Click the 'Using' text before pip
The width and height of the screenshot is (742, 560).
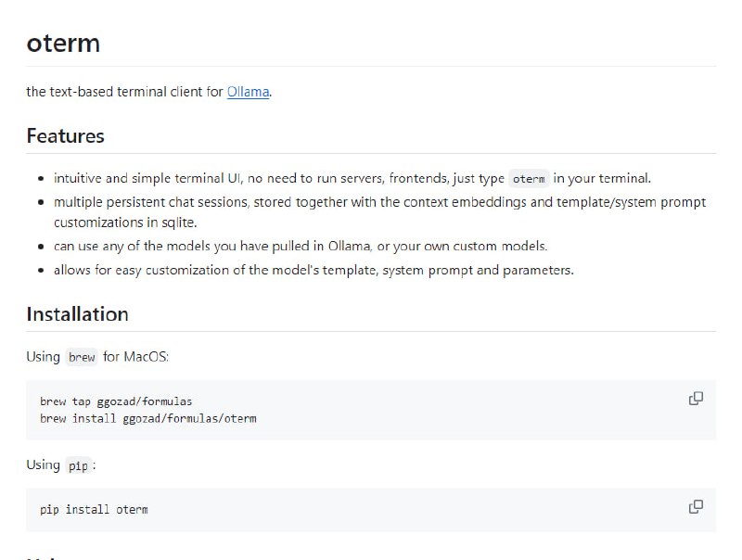pos(43,465)
